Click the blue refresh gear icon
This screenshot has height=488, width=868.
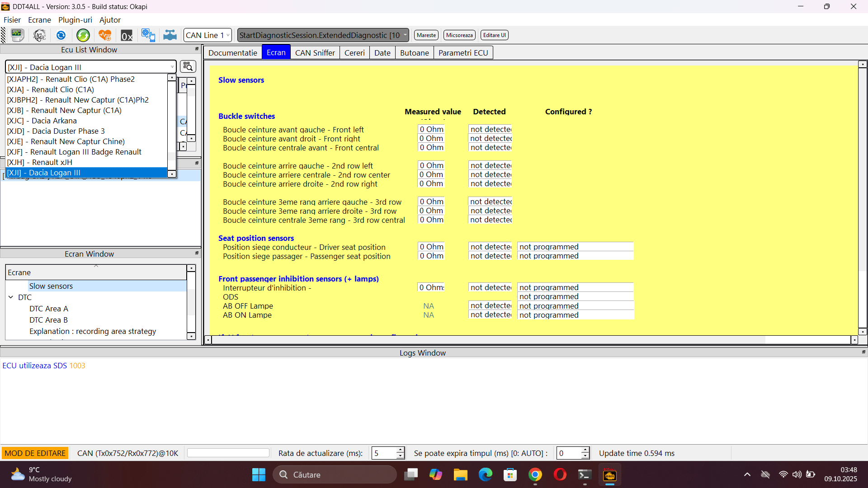[61, 35]
